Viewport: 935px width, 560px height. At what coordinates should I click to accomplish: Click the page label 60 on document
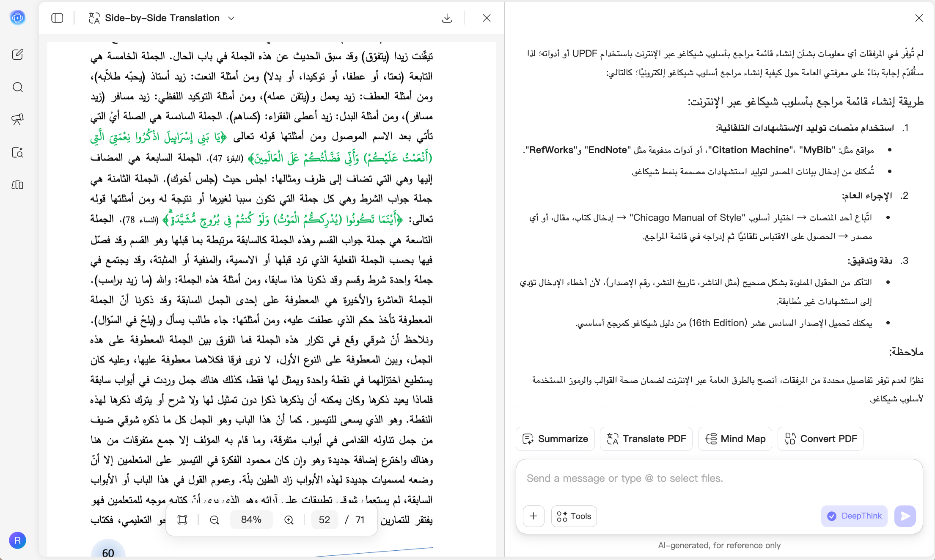point(108,552)
